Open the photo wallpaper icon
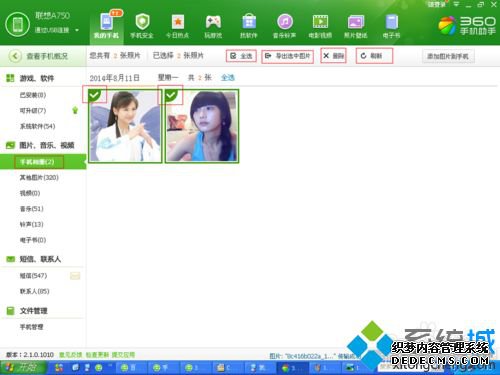The height and width of the screenshot is (375, 500). (x=356, y=23)
